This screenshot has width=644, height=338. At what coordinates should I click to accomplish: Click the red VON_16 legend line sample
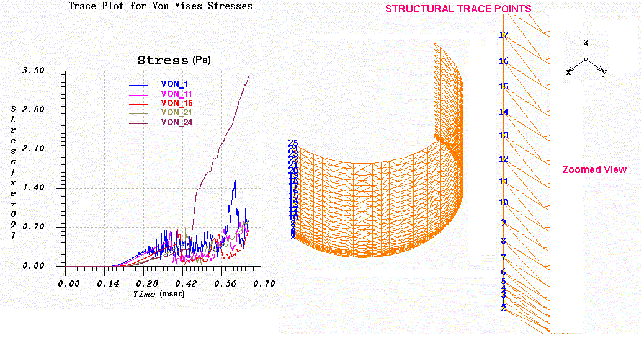138,104
